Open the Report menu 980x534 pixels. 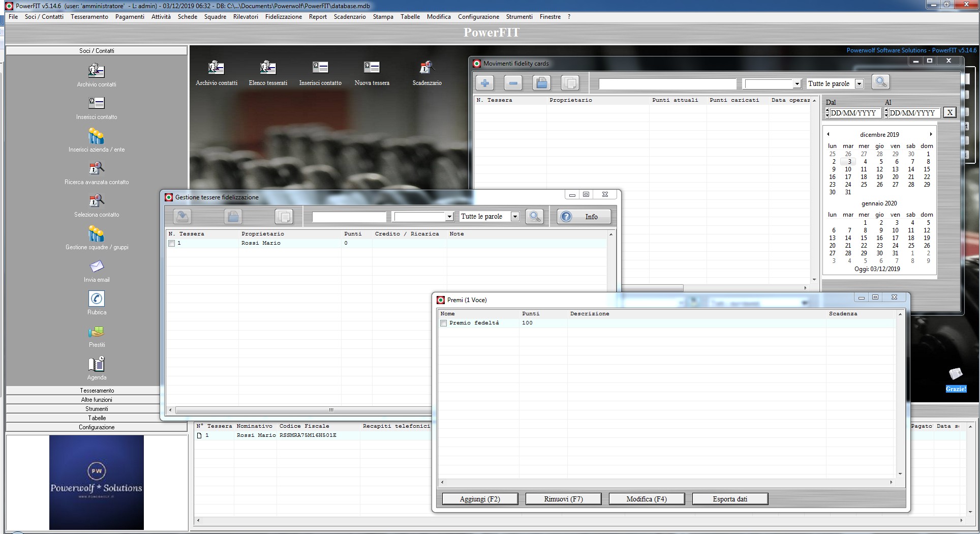[x=318, y=17]
